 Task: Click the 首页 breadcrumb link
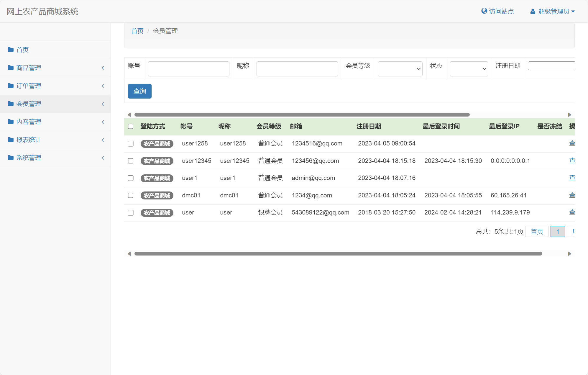coord(137,30)
